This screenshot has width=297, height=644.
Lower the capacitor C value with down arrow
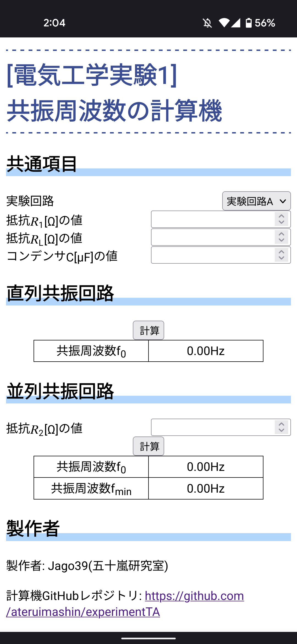281,258
